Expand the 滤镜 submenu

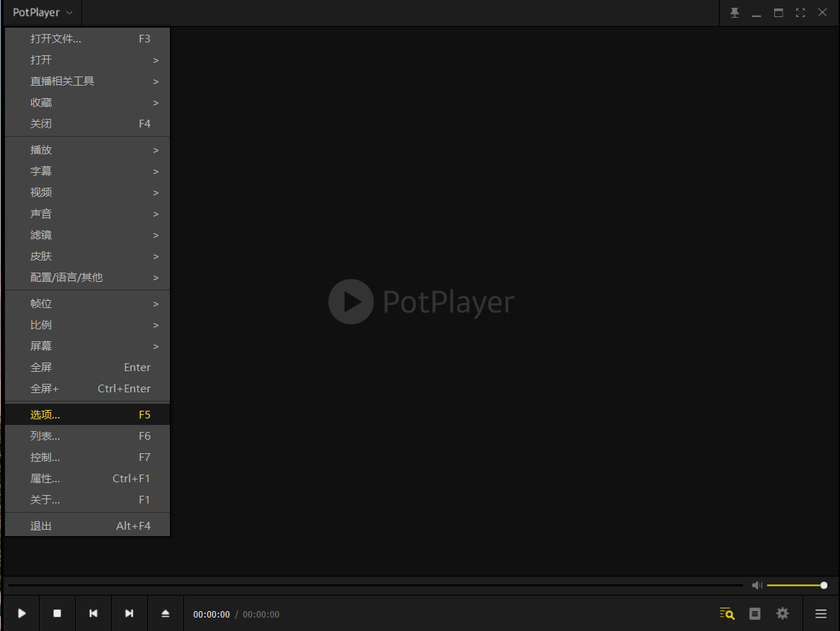coord(87,235)
